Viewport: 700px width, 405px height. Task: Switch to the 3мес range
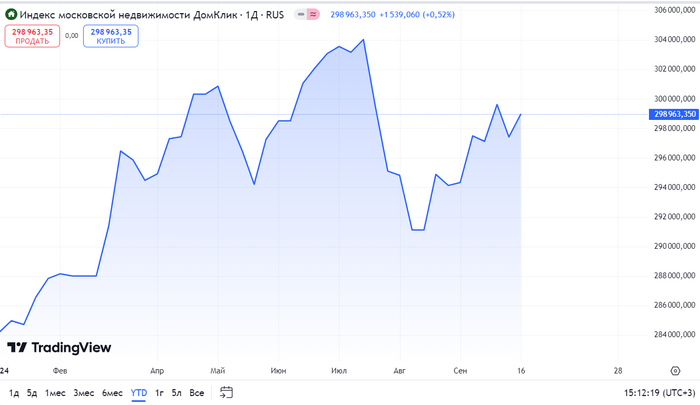[83, 393]
